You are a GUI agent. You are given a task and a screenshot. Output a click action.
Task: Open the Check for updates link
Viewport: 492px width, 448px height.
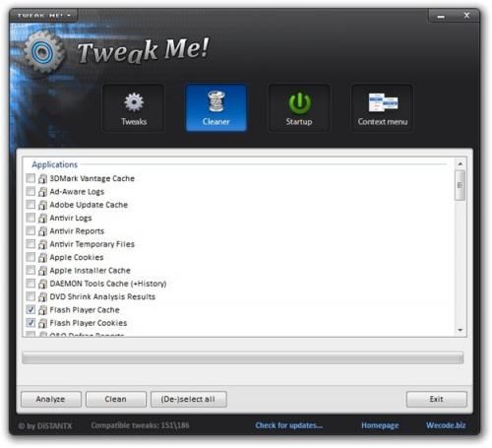point(289,425)
